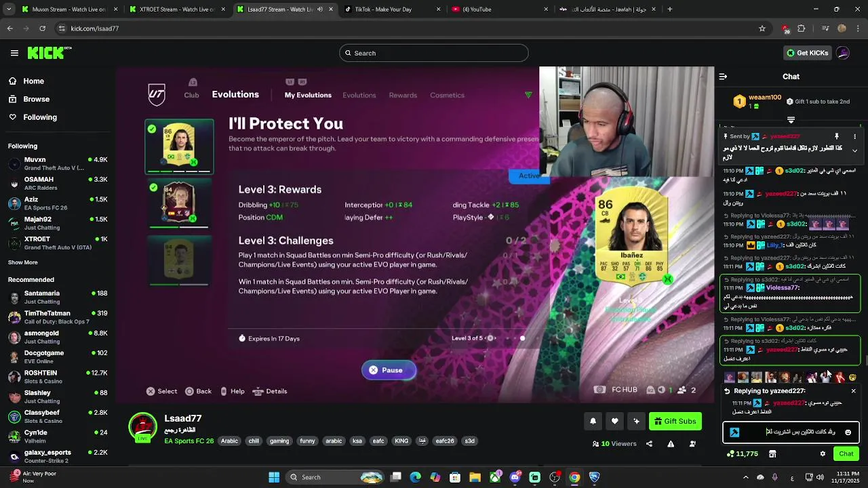Switch to the YouTube browser tab
This screenshot has width=868, height=488.
point(498,9)
